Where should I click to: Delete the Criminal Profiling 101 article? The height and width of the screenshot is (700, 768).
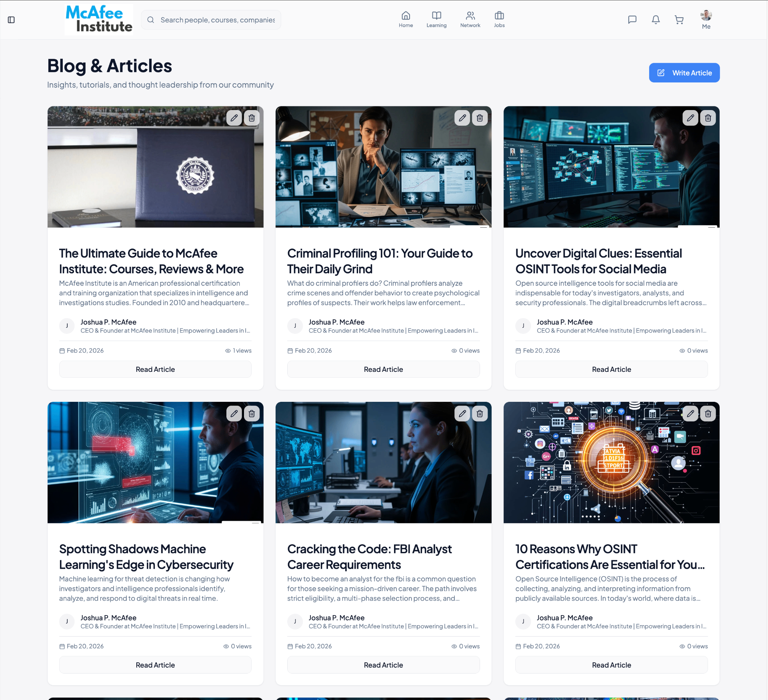[480, 118]
